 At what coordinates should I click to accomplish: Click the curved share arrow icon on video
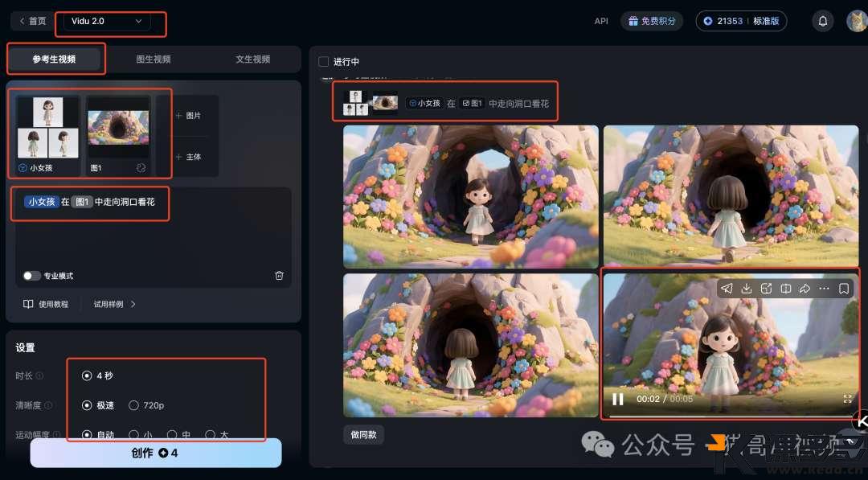(x=805, y=289)
